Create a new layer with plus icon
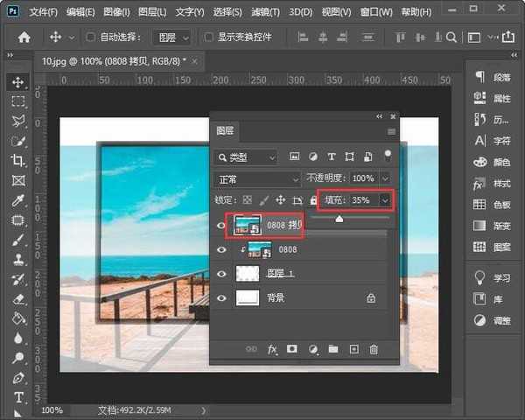This screenshot has height=420, width=525. 353,349
